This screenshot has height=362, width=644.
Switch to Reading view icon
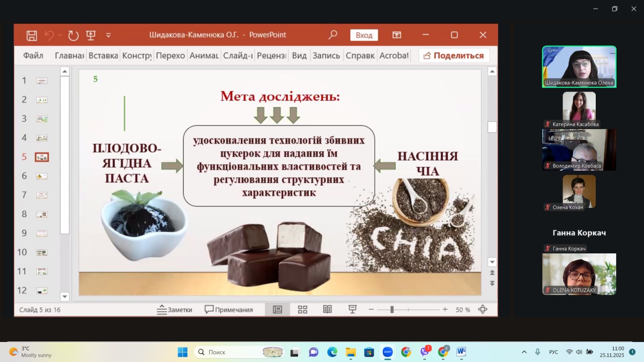click(x=327, y=309)
